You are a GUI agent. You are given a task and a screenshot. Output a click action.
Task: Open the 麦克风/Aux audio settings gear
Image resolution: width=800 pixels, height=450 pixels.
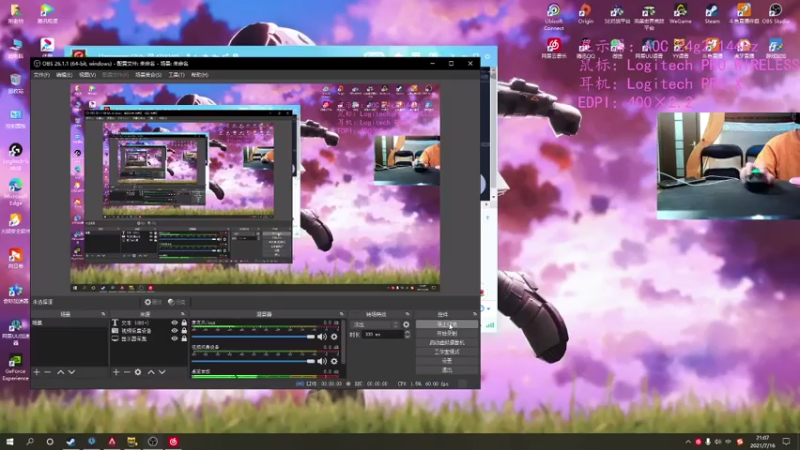pyautogui.click(x=334, y=337)
